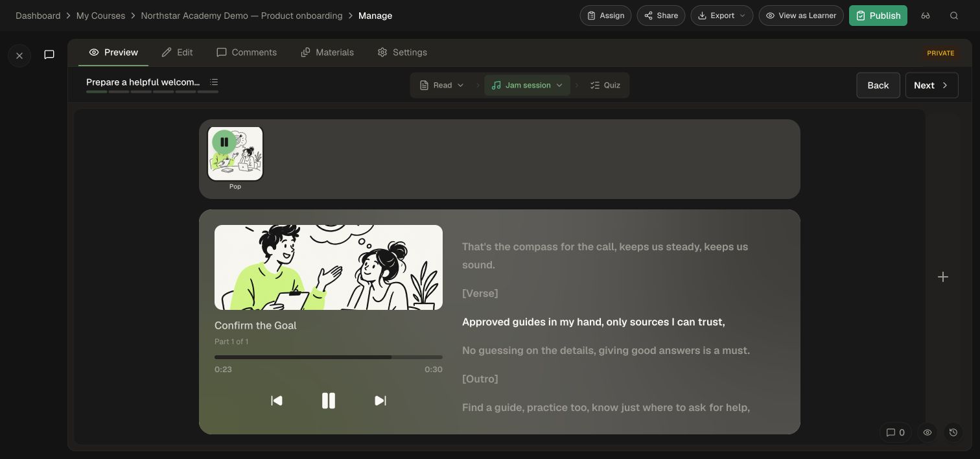The height and width of the screenshot is (459, 980).
Task: Click the glasses icon in the top bar
Action: [926, 16]
